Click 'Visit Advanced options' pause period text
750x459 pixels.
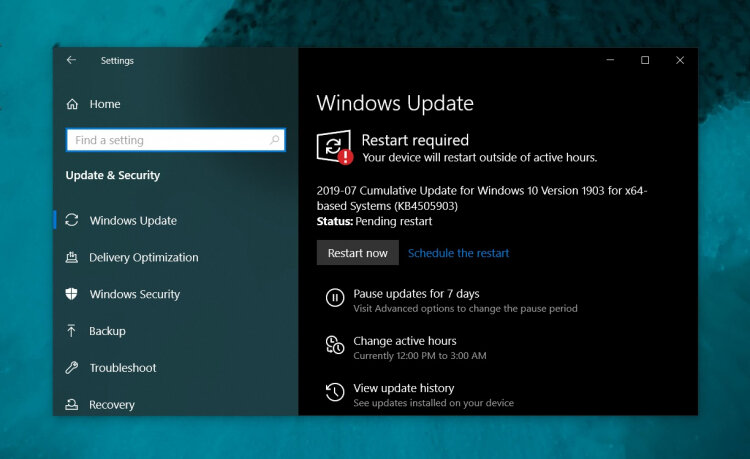tap(465, 308)
